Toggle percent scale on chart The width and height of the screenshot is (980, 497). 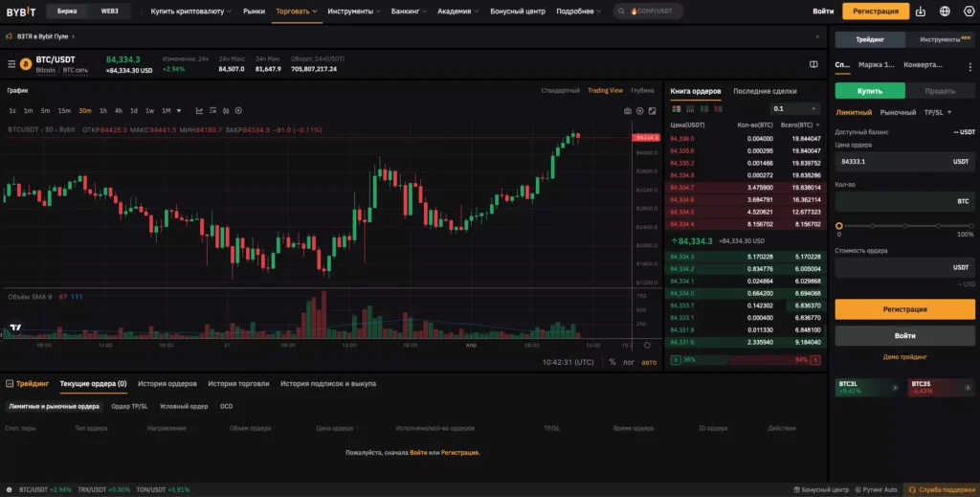(x=612, y=362)
